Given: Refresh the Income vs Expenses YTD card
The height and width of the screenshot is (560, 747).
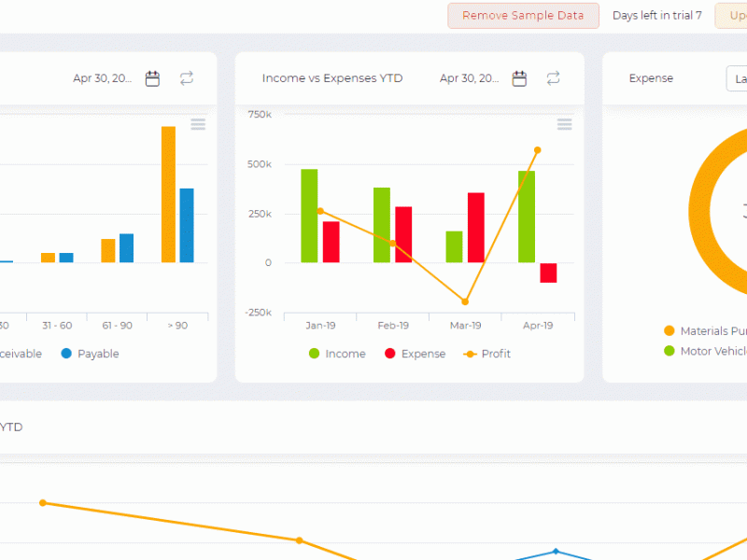Looking at the screenshot, I should pos(553,78).
